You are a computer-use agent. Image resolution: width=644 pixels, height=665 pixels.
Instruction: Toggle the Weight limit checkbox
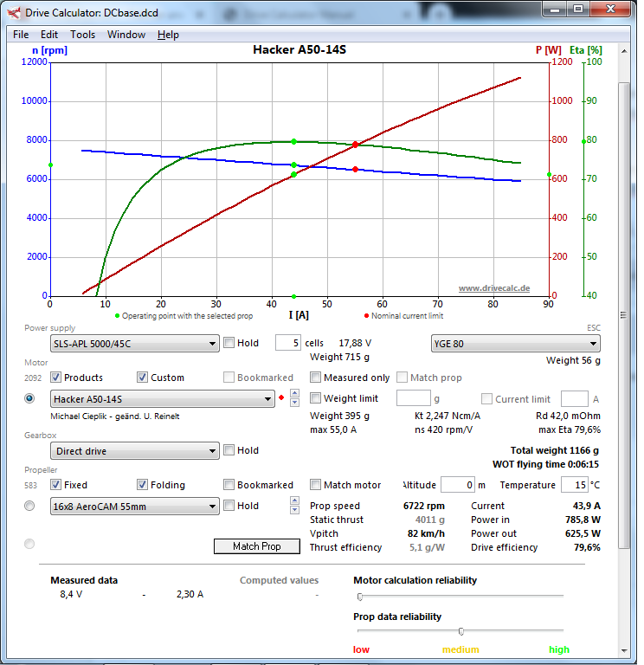tap(317, 398)
